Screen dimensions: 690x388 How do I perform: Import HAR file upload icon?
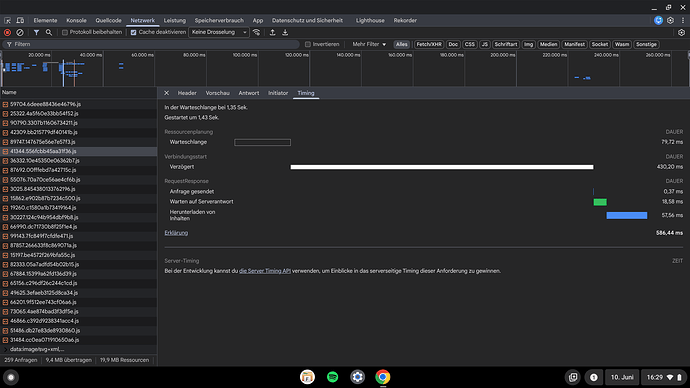272,32
